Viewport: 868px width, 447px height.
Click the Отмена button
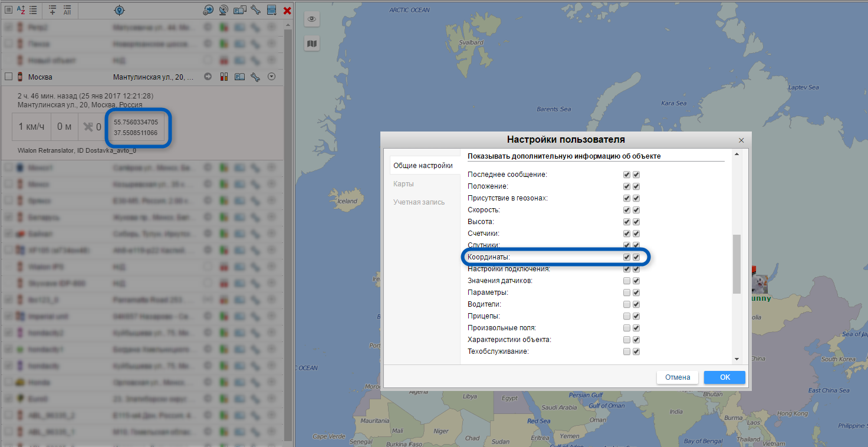click(678, 377)
